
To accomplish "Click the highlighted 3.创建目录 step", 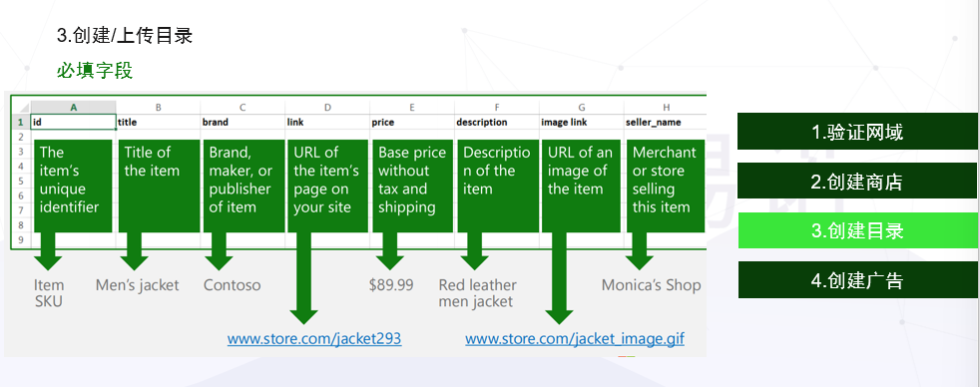I will (857, 231).
